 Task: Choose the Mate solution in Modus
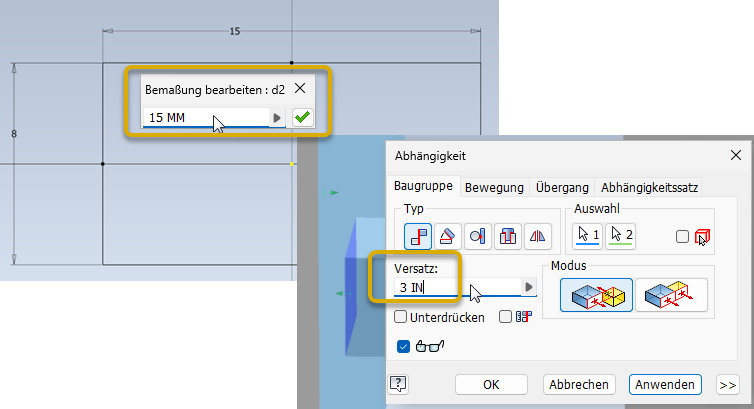(596, 295)
